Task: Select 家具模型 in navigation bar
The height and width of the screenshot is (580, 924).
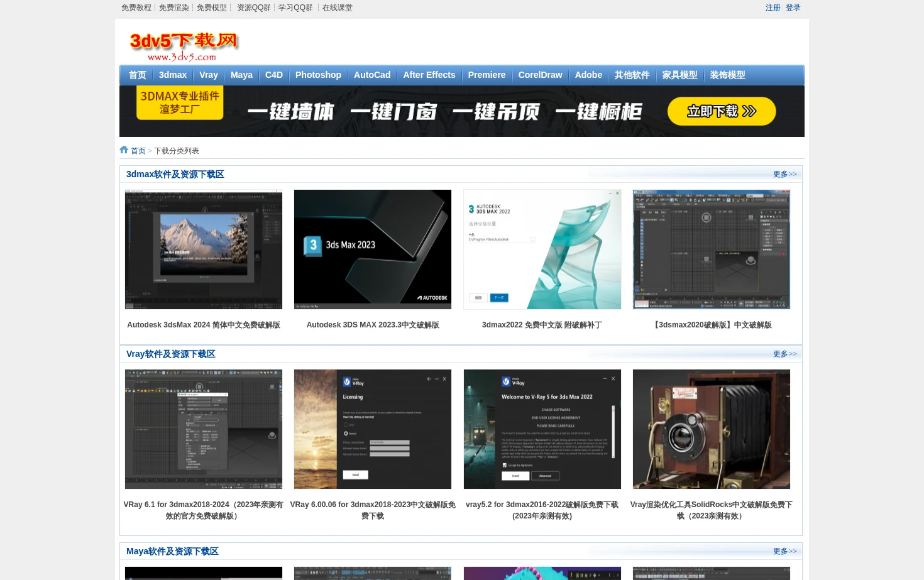Action: coord(679,75)
